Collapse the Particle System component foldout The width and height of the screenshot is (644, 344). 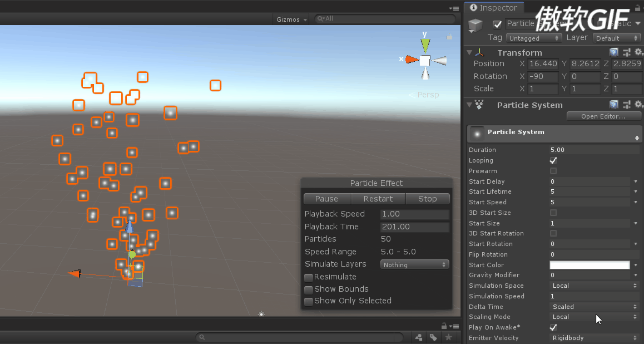(469, 105)
